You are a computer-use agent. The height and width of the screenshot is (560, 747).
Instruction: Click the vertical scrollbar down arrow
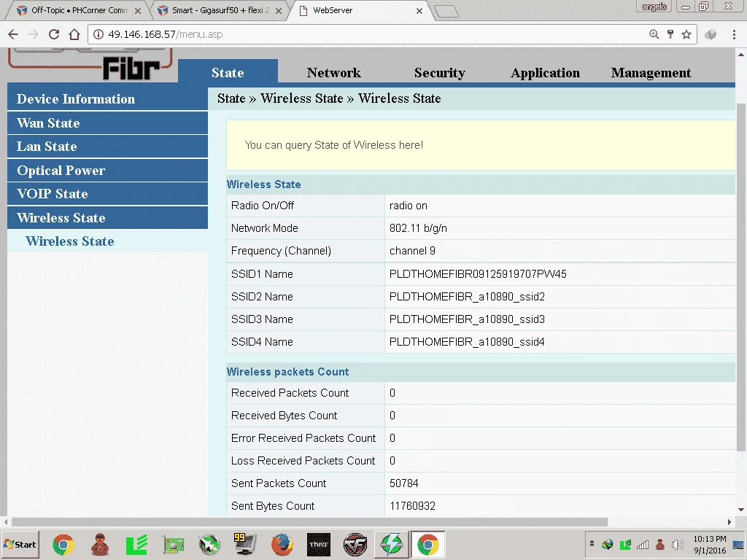pyautogui.click(x=741, y=510)
